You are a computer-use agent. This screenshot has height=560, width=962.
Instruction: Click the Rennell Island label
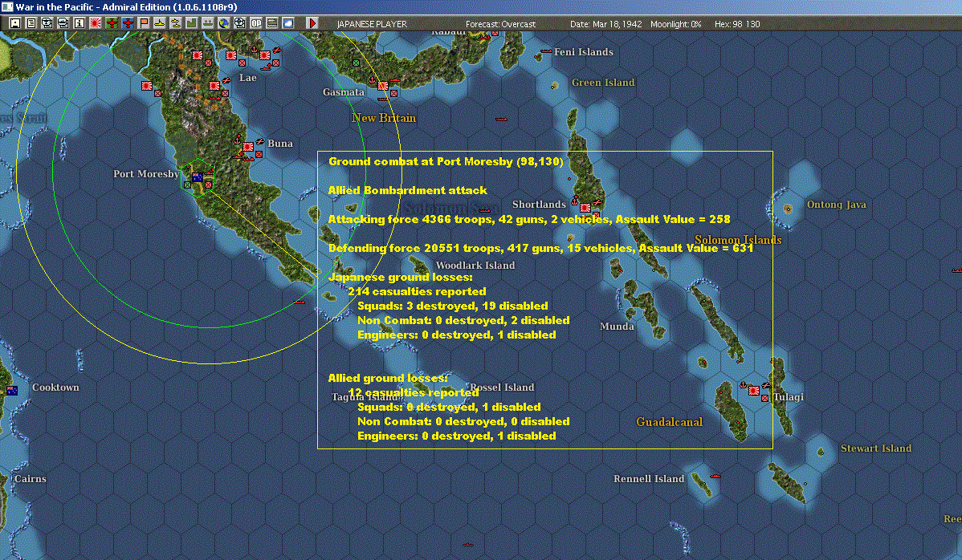pos(649,479)
